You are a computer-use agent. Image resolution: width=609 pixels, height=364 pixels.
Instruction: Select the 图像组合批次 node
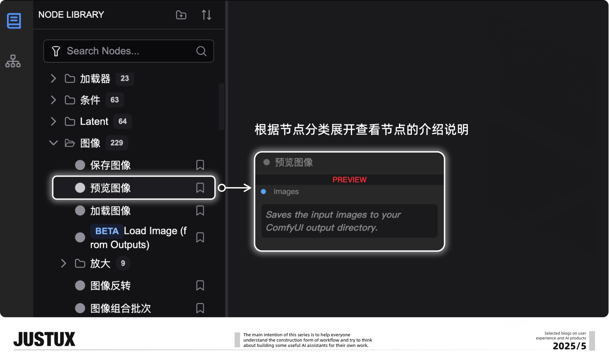120,308
